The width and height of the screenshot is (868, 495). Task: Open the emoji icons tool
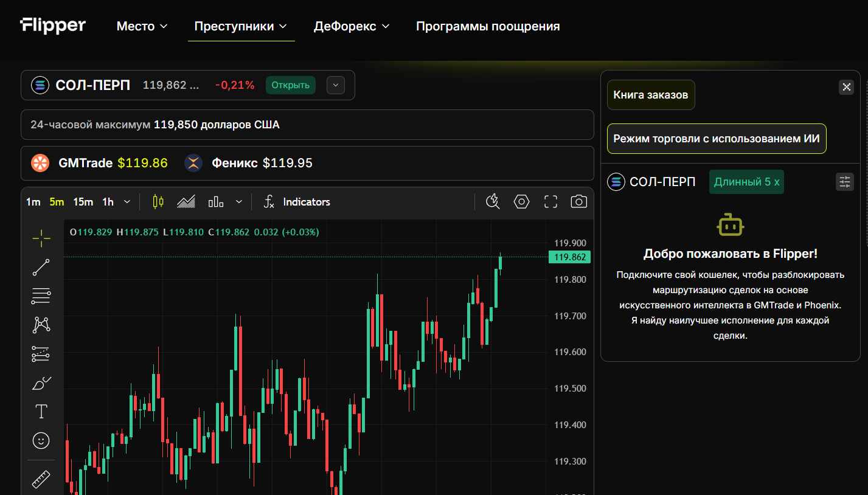41,440
